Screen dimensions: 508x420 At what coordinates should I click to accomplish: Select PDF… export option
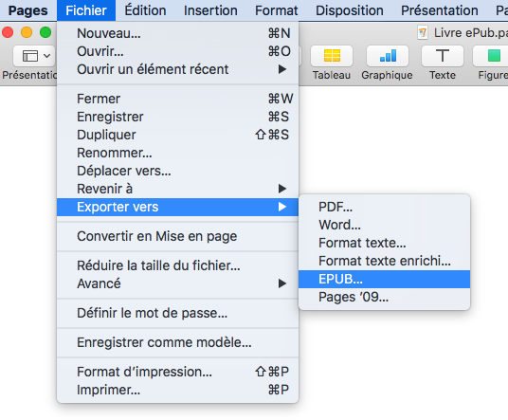coord(384,207)
